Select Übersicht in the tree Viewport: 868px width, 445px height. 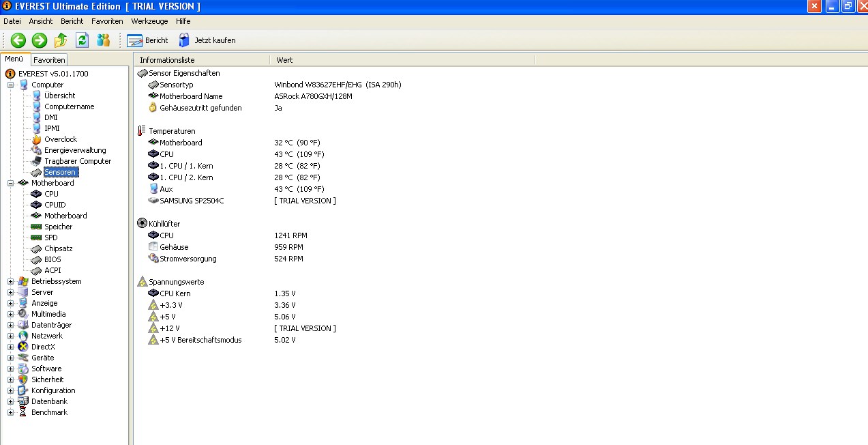(x=60, y=96)
